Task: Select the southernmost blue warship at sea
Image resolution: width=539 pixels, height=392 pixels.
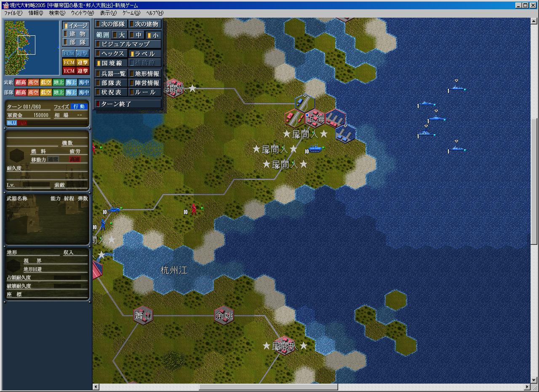Action: (457, 149)
